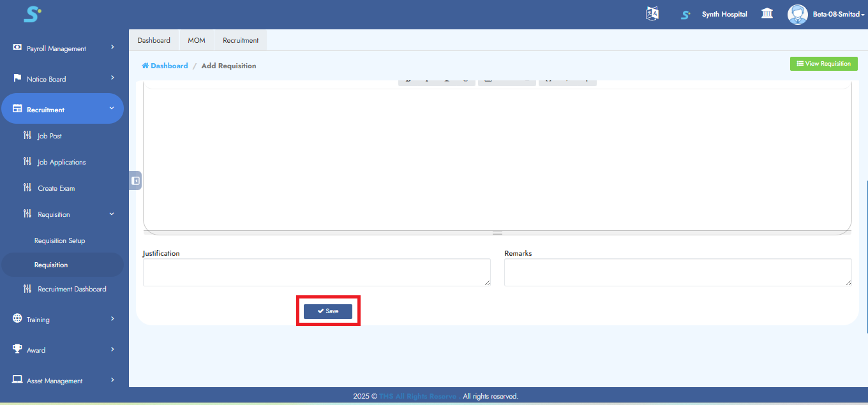Click the bank building icon in header
Screen dimensions: 868x405
pos(767,14)
